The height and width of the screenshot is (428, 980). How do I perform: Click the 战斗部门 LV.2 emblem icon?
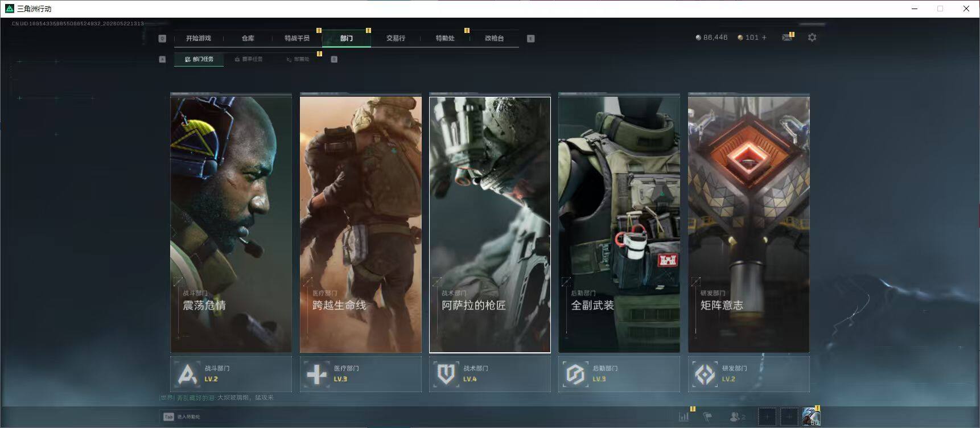click(x=187, y=374)
